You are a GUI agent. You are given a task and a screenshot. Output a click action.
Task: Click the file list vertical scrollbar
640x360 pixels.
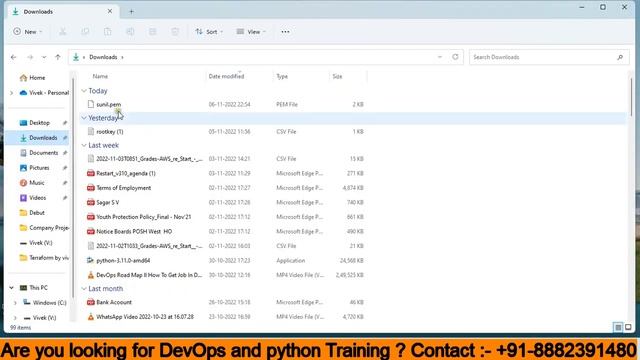(631, 96)
